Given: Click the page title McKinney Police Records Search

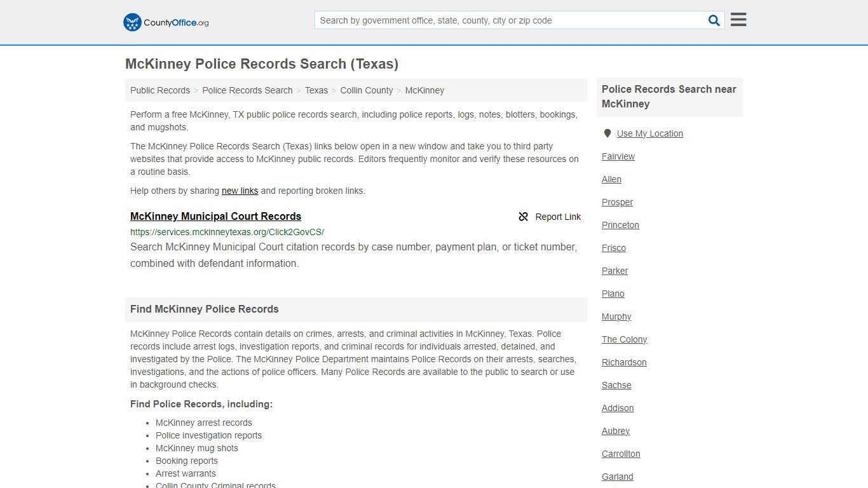Looking at the screenshot, I should 262,64.
